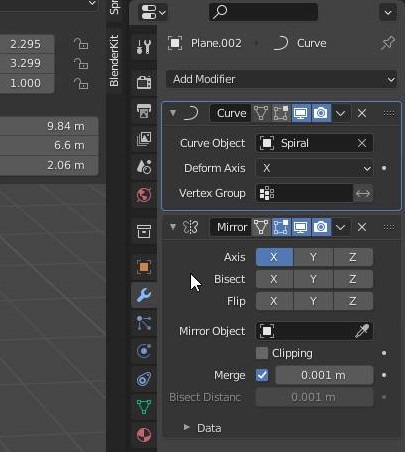This screenshot has width=405, height=452.
Task: Toggle Mirror modifier render visibility
Action: click(x=321, y=227)
